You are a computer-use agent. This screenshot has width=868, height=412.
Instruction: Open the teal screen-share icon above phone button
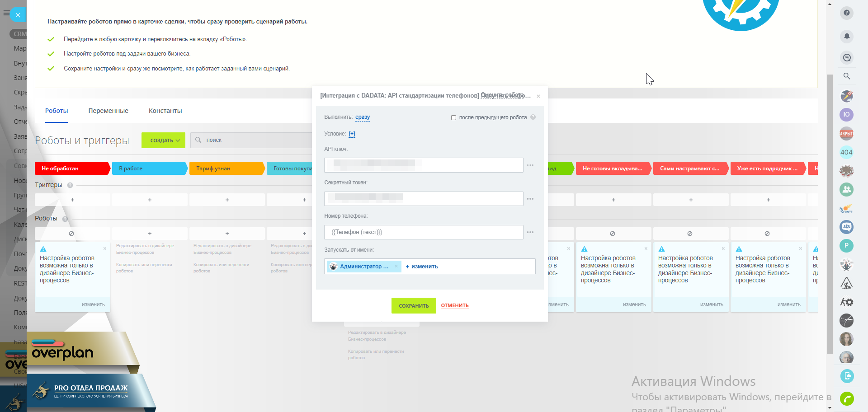coord(846,376)
